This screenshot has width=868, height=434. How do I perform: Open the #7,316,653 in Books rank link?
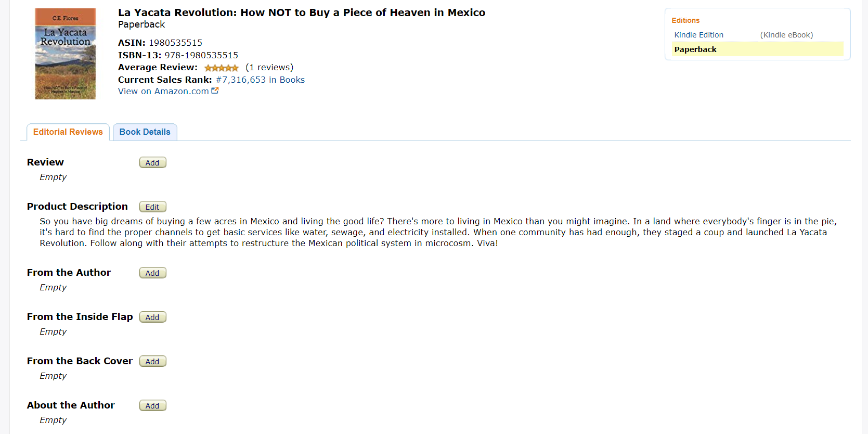[260, 80]
